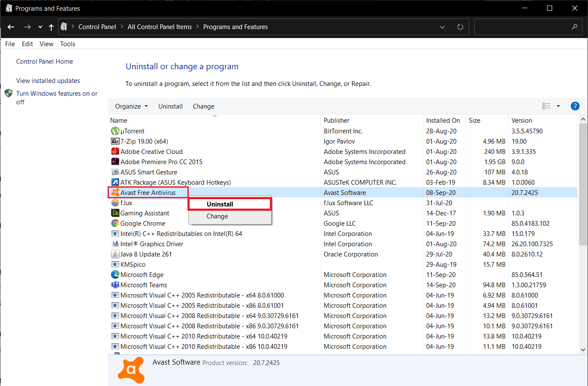Open the Organize dropdown menu
The height and width of the screenshot is (386, 588).
(131, 106)
